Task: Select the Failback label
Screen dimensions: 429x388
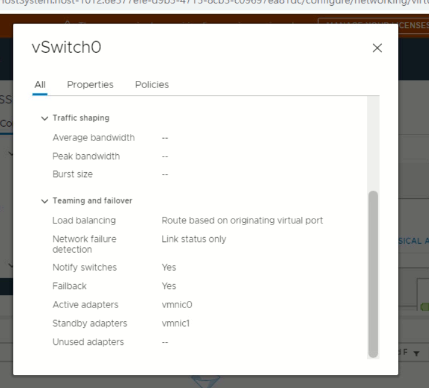Action: pos(69,286)
